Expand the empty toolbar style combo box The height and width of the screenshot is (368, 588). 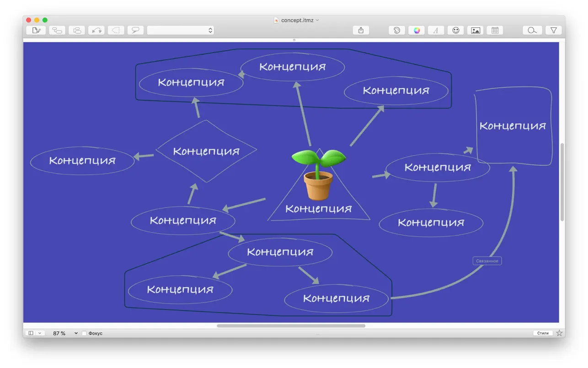(x=180, y=30)
